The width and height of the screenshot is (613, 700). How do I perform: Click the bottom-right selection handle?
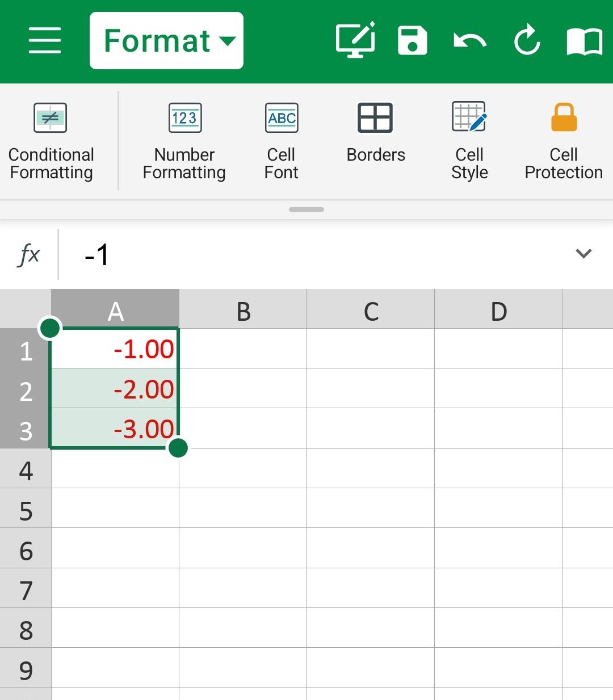(178, 448)
